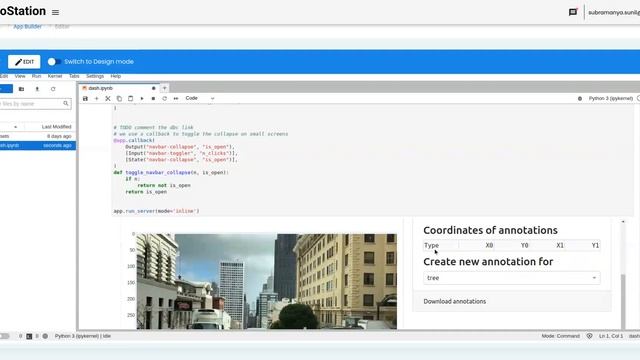Screen dimensions: 640x360
Task: Click the def toggle_navbar_collapse code line
Action: tap(171, 172)
